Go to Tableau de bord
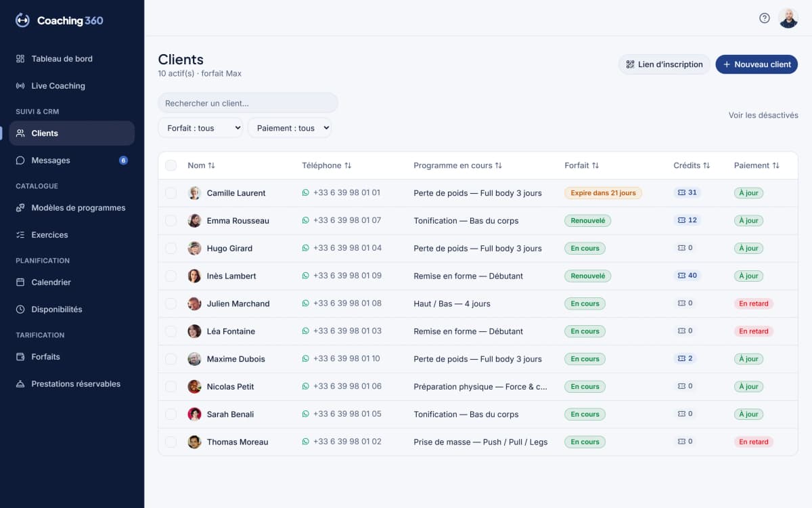The width and height of the screenshot is (812, 508). (72, 59)
